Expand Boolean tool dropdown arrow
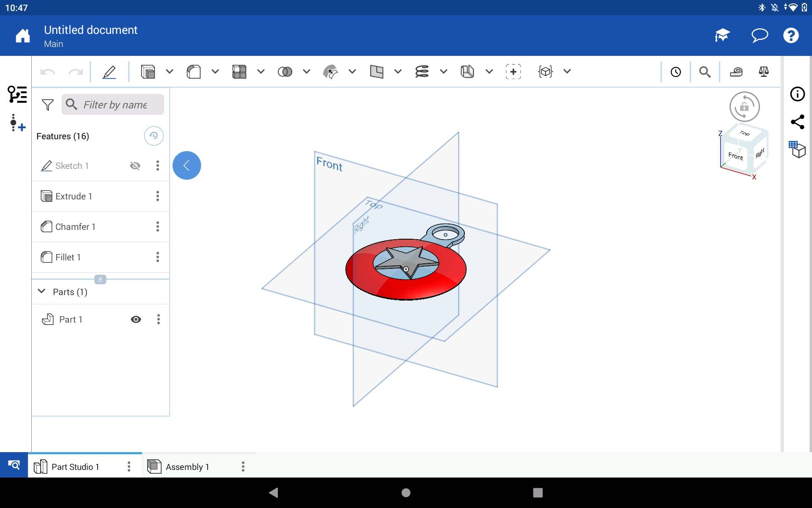 coord(307,72)
